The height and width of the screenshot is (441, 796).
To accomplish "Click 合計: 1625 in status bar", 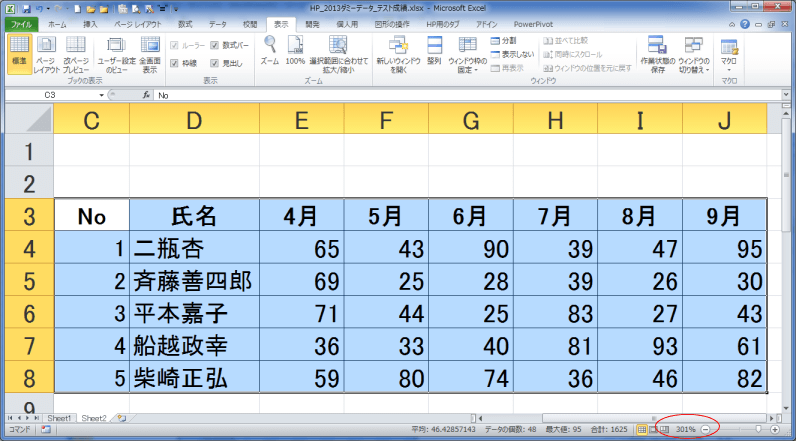I will [609, 429].
